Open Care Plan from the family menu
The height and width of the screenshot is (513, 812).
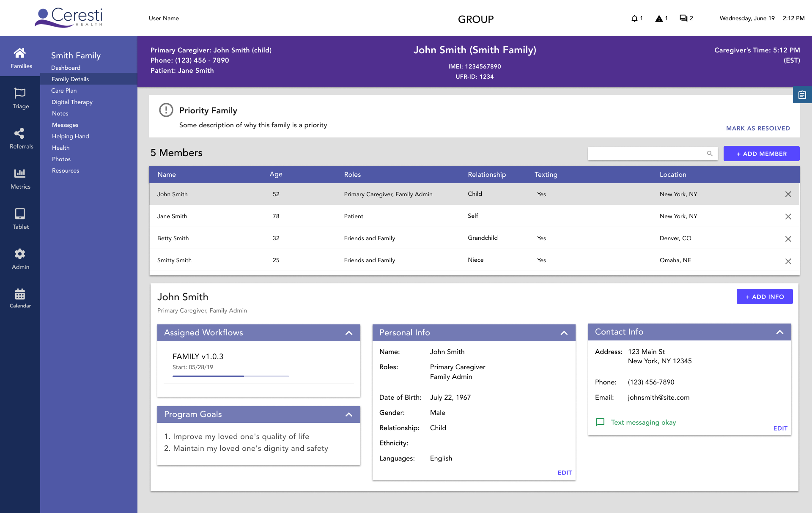[x=64, y=91]
